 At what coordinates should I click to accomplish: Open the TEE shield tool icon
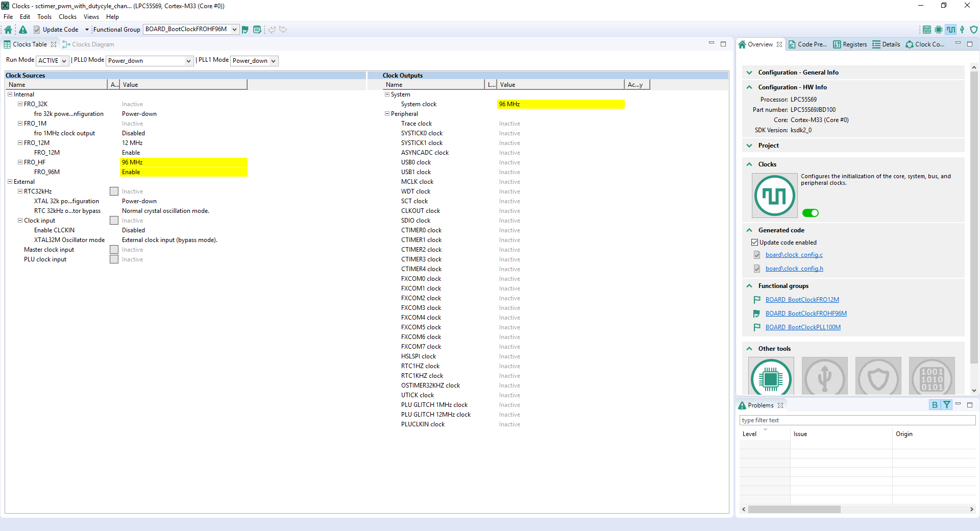973,30
